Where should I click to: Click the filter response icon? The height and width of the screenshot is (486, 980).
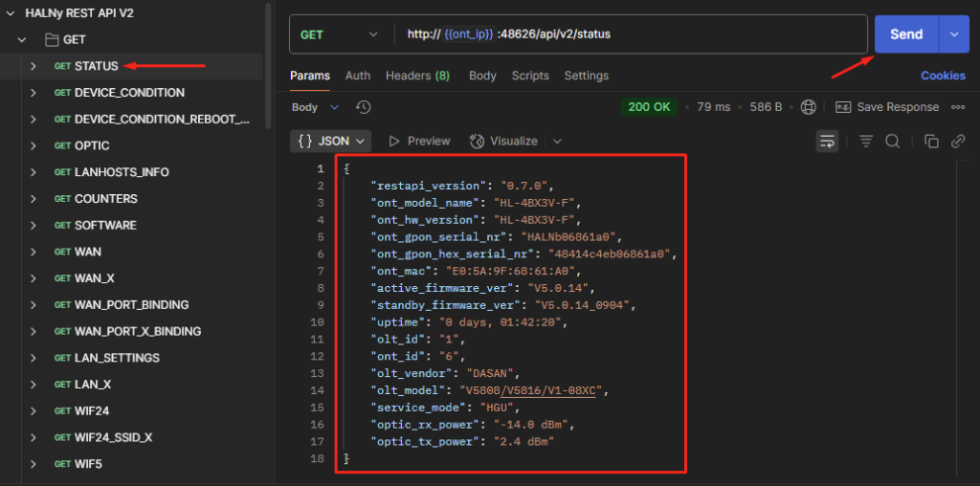point(865,142)
